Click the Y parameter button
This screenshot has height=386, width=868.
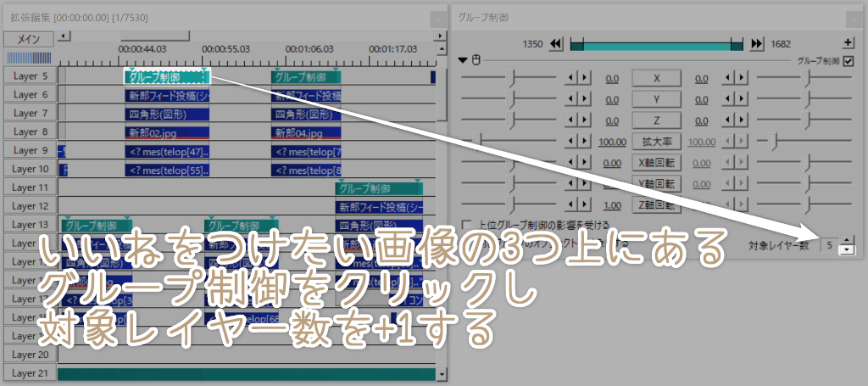point(657,100)
